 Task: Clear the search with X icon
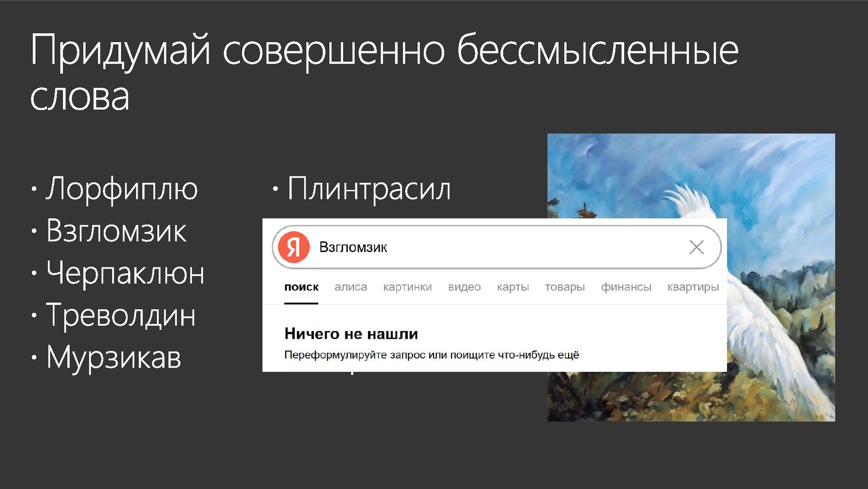coord(696,247)
